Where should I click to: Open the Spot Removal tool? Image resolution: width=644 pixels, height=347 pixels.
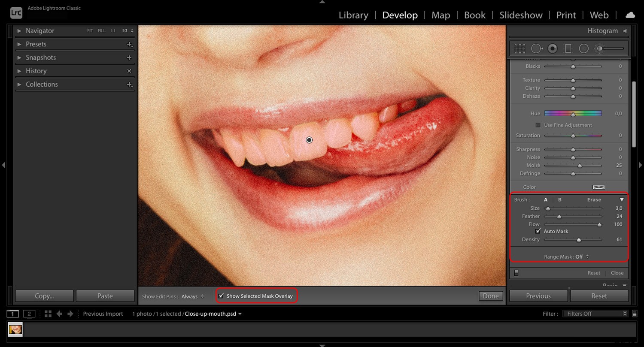click(x=537, y=48)
